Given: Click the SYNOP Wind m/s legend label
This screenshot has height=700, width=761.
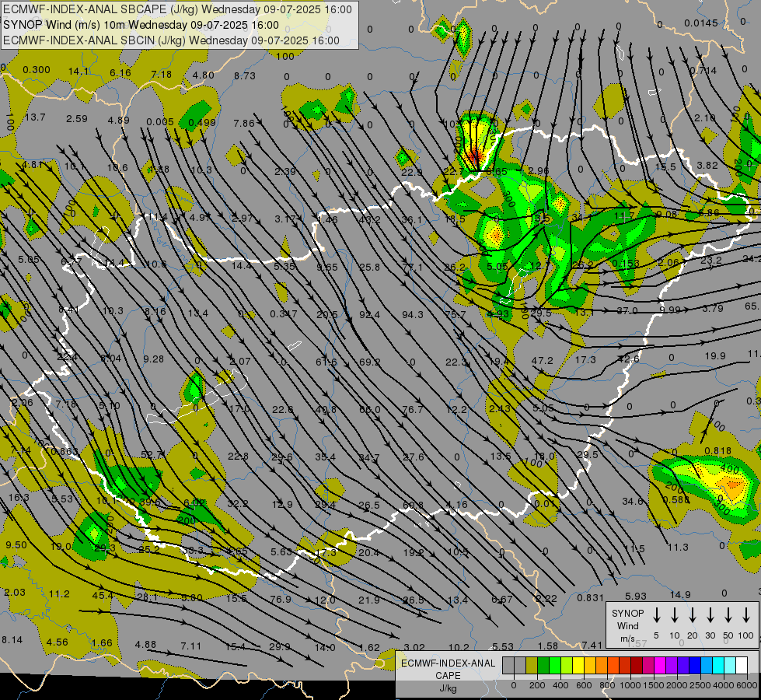Looking at the screenshot, I should point(627,625).
